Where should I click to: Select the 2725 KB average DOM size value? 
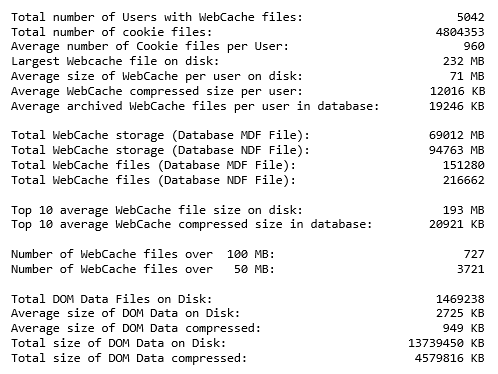click(460, 313)
